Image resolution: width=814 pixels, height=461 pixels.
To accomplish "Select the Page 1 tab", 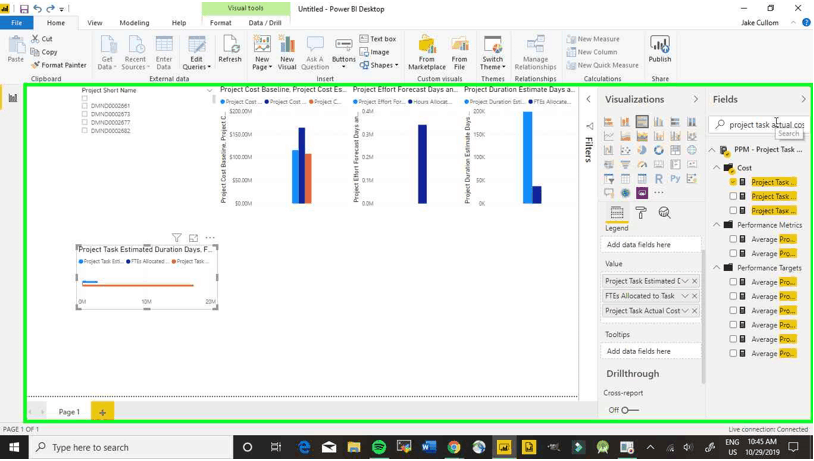I will click(69, 412).
